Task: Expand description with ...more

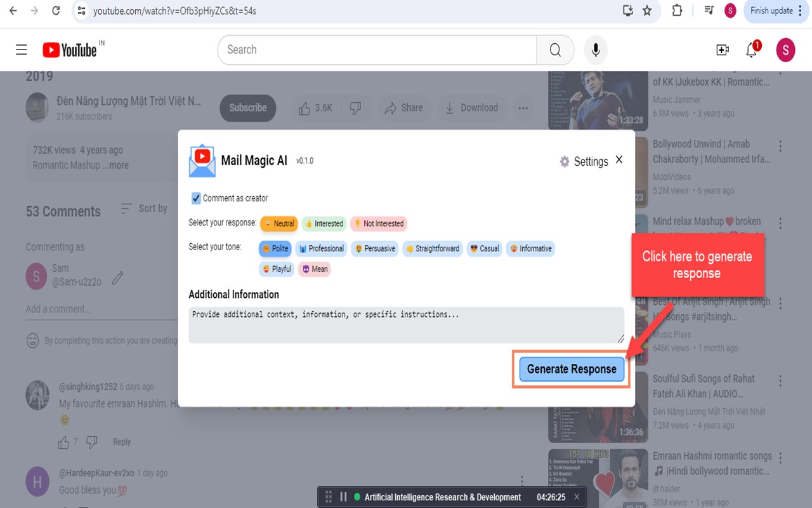Action: coord(116,165)
